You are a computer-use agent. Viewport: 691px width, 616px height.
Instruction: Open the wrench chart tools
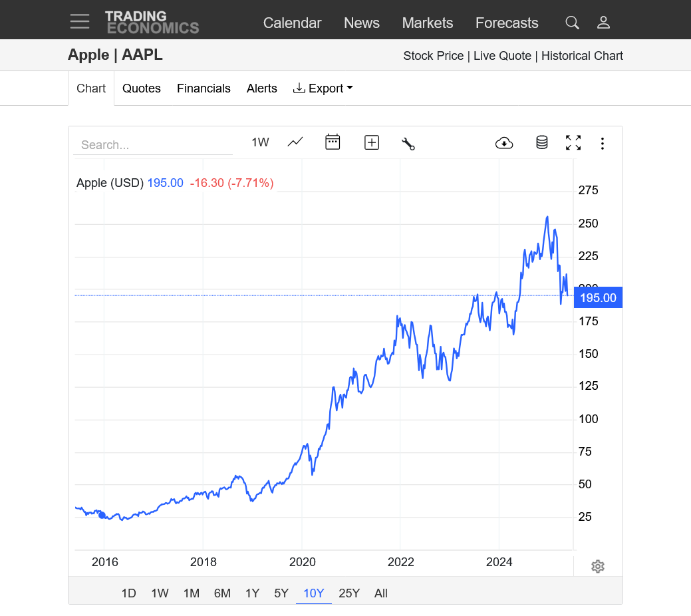coord(408,143)
